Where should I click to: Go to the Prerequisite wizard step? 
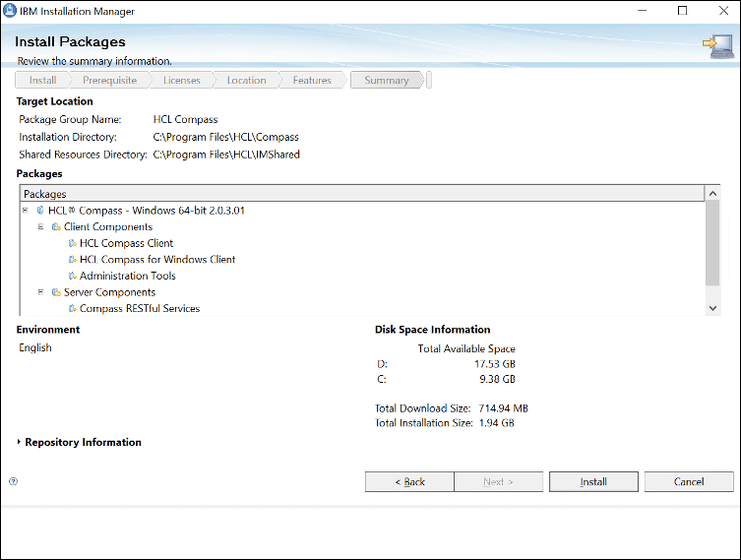click(x=109, y=81)
